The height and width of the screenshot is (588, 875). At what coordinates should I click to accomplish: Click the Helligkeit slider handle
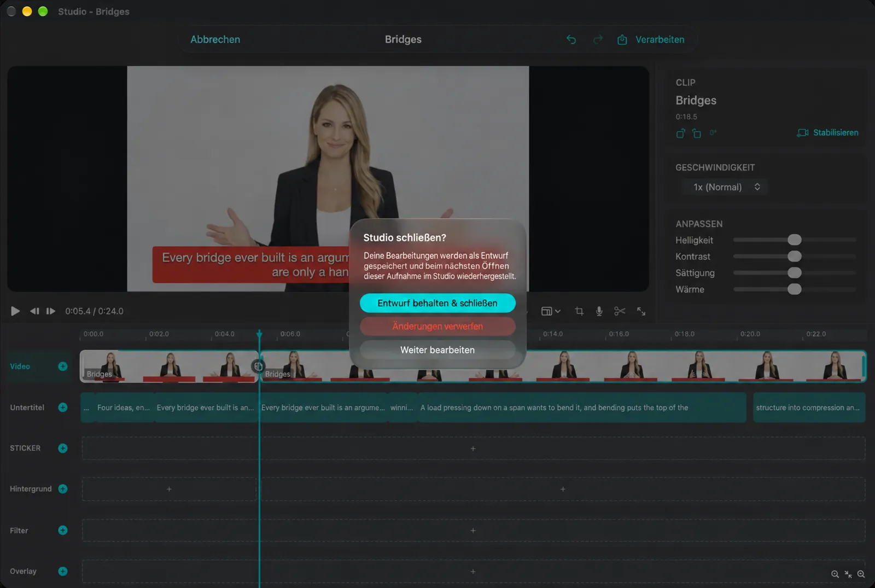click(x=795, y=240)
